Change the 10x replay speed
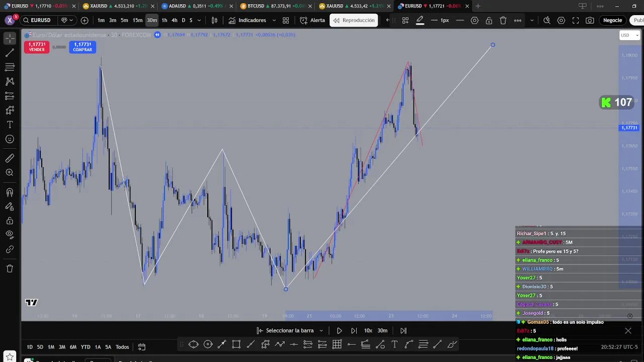Viewport: 644px width, 362px height. point(368,330)
